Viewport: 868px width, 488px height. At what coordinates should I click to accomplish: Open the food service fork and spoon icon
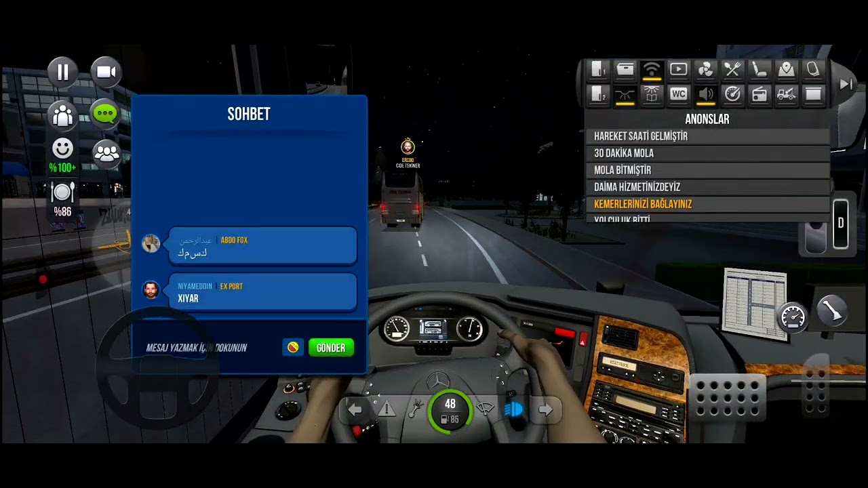click(732, 69)
